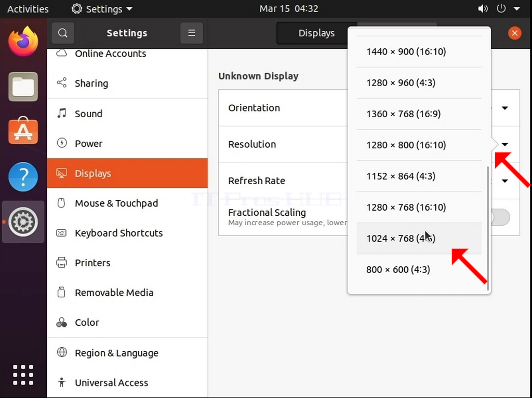This screenshot has width=532, height=398.
Task: Open Firefox from the dock
Action: [23, 42]
